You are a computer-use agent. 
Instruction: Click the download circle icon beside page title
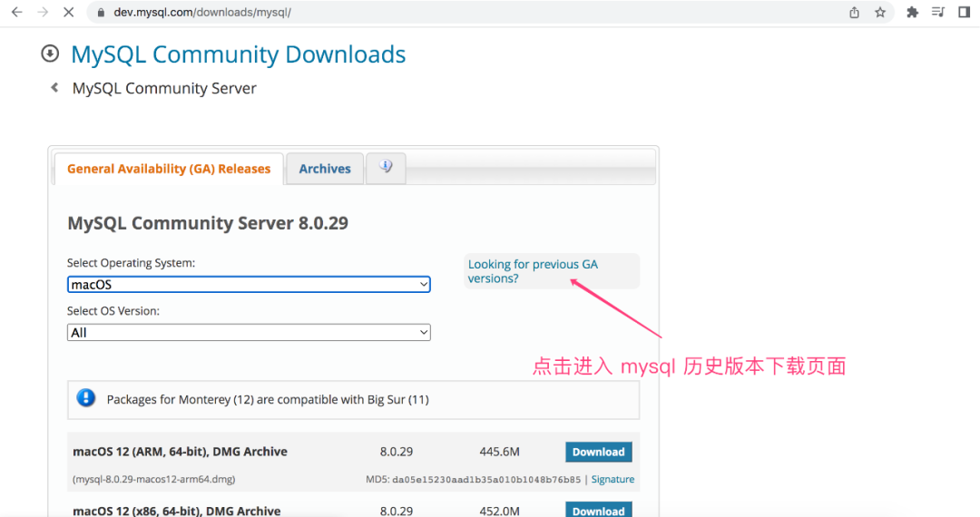(50, 54)
